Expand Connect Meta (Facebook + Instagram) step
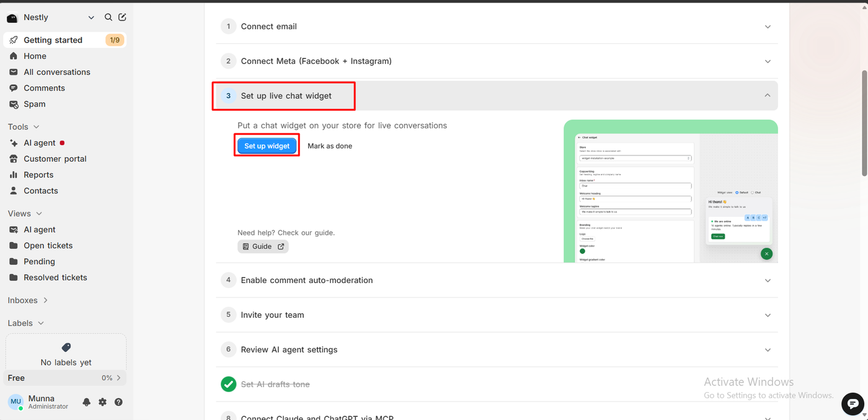The image size is (868, 420). click(x=497, y=61)
